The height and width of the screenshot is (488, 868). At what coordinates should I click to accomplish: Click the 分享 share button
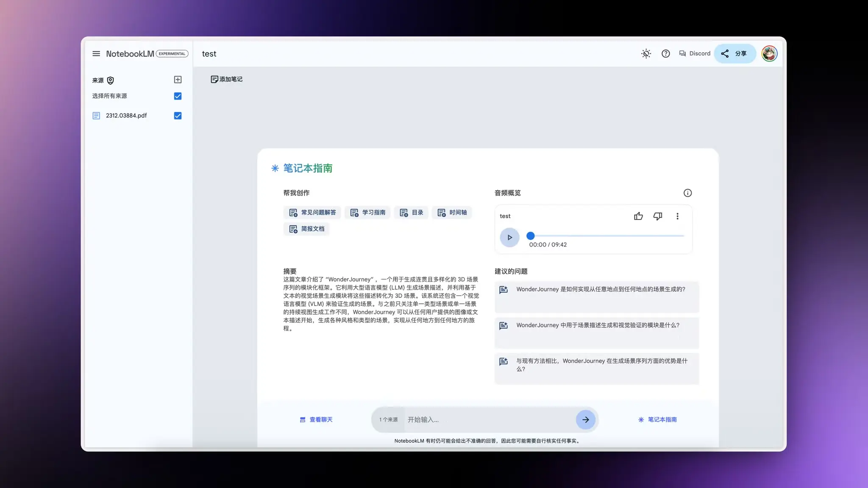(x=735, y=54)
